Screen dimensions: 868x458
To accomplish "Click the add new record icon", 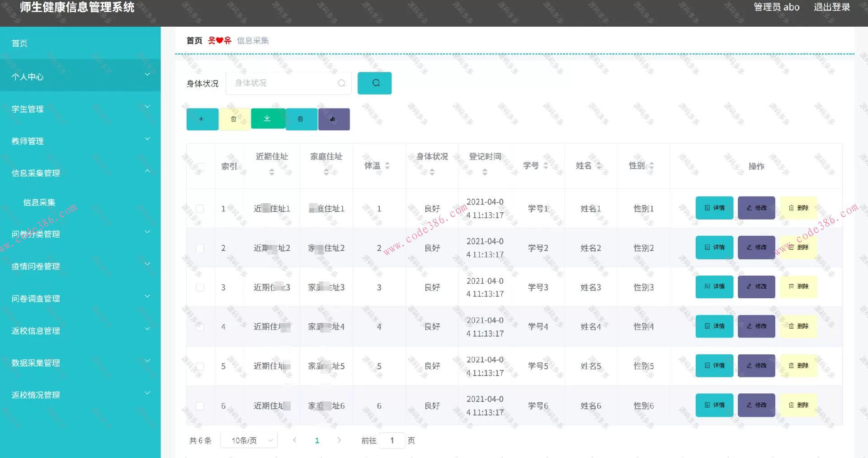I will coord(202,119).
